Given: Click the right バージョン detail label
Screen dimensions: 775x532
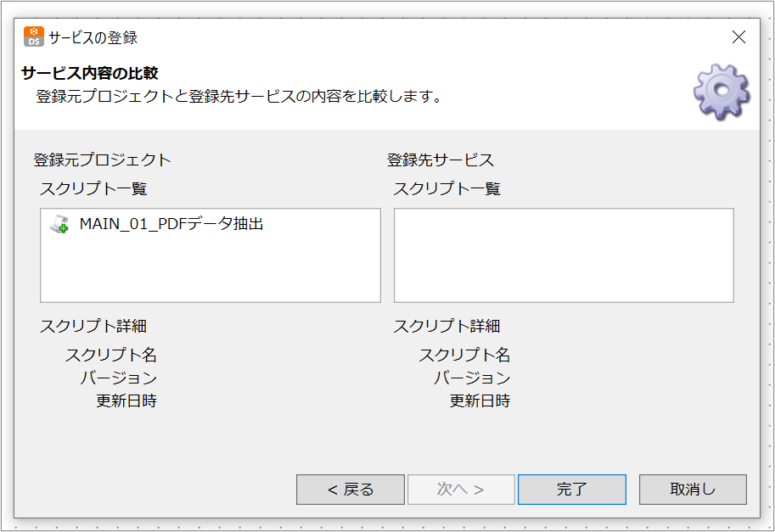Looking at the screenshot, I should pos(471,378).
